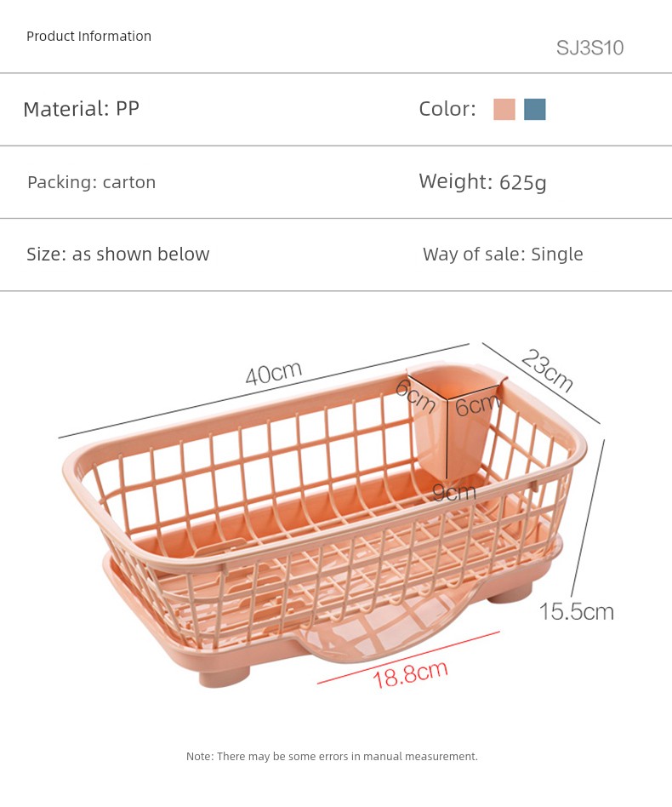The width and height of the screenshot is (672, 807).
Task: Click the Weight: 625g text
Action: pos(482,182)
